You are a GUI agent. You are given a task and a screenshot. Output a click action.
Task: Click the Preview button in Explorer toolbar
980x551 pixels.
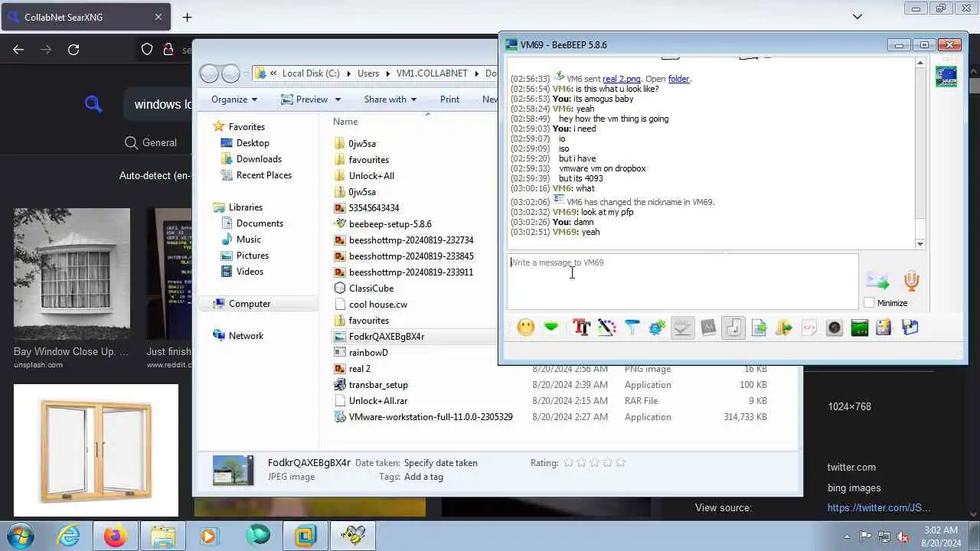tap(305, 99)
